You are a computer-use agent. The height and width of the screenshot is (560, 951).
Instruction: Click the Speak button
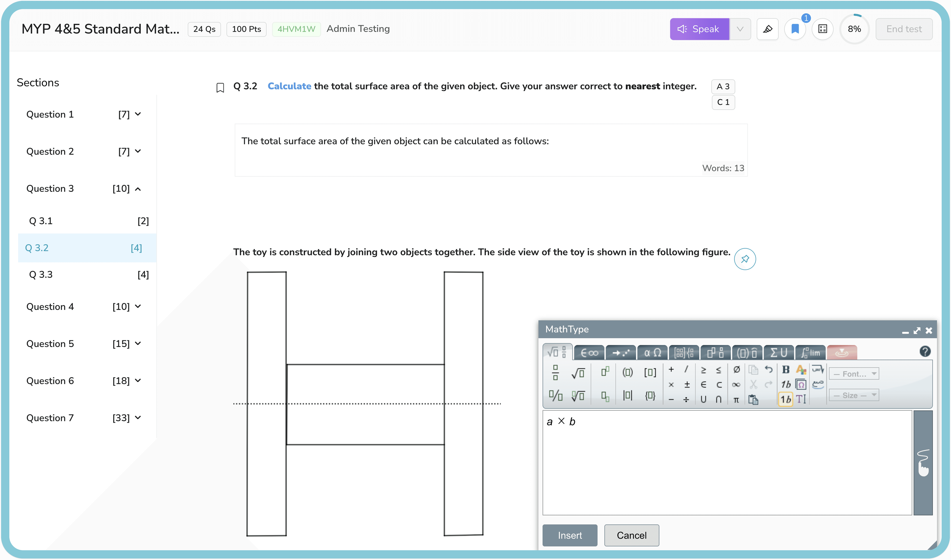pyautogui.click(x=699, y=29)
